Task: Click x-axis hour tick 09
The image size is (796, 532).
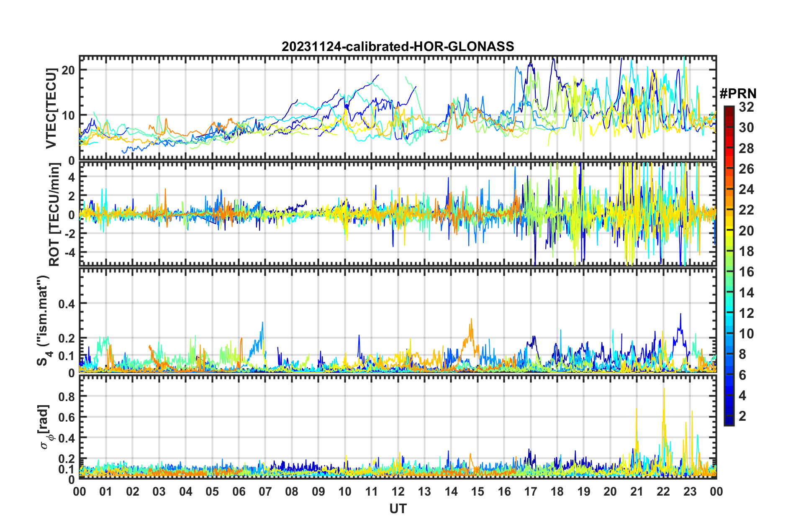Action: [x=318, y=491]
